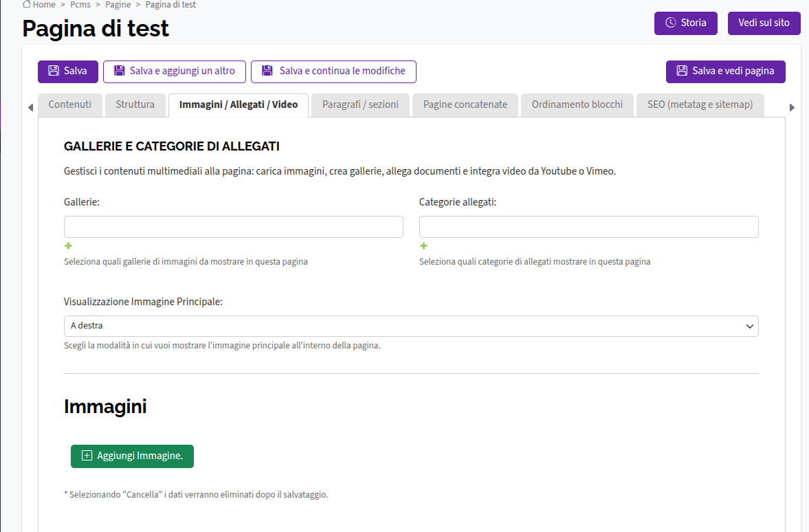
Task: Click the 'Gestisci i contenuti multimediali' description
Action: coord(340,171)
